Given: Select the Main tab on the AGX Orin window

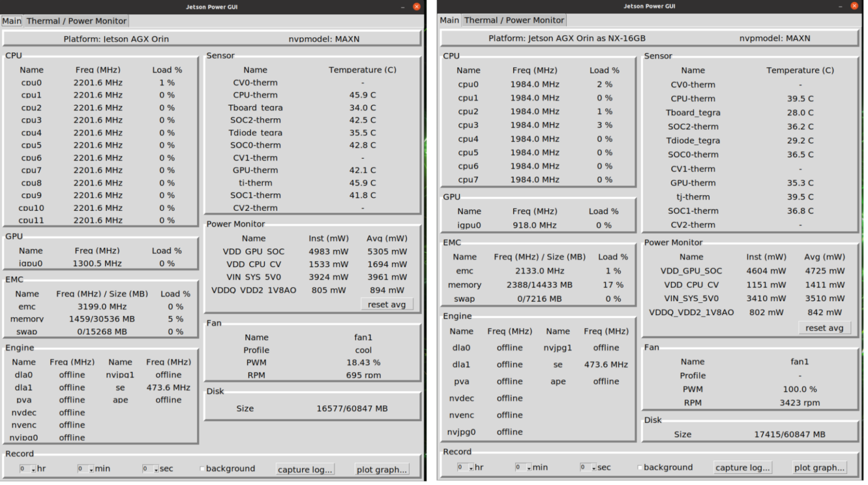Looking at the screenshot, I should (12, 21).
